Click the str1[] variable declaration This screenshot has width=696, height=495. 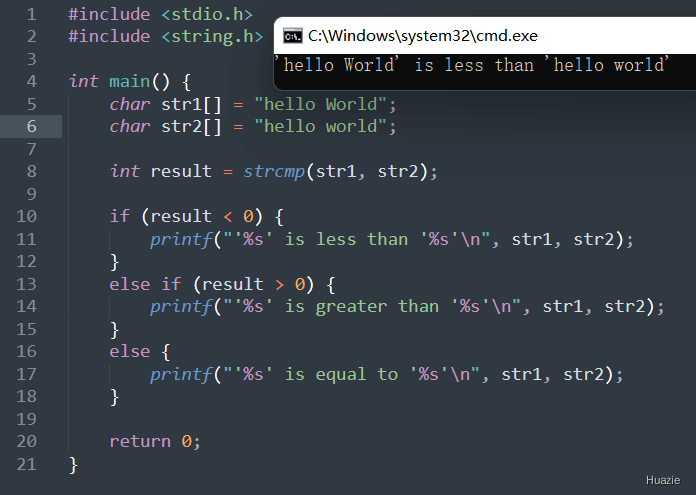coord(191,105)
